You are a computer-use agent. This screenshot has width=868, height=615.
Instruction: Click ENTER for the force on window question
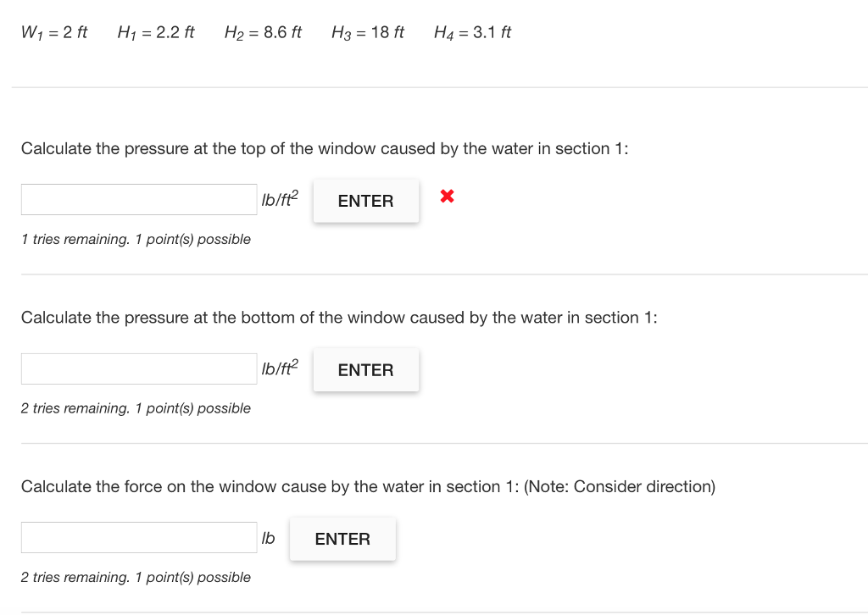click(x=342, y=538)
